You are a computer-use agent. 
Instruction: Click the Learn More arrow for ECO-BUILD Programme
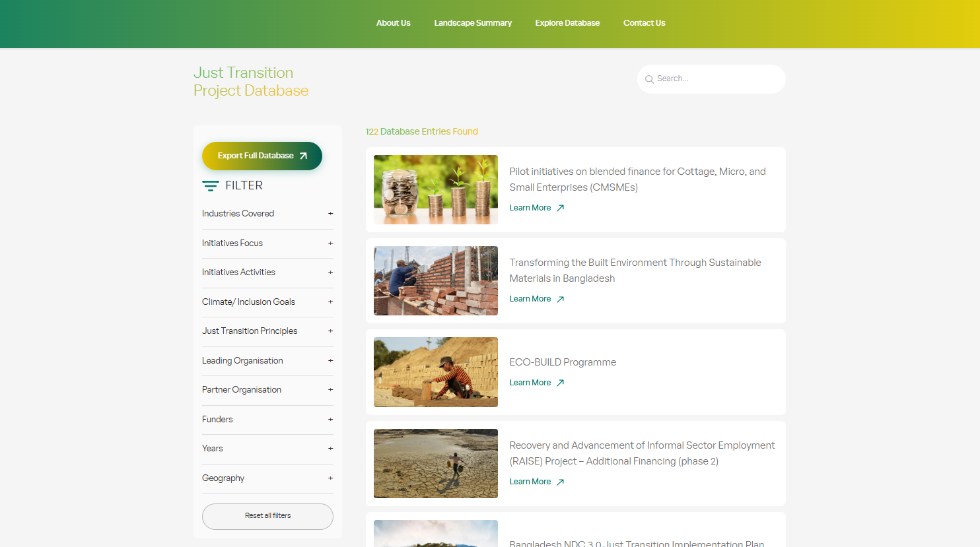tap(560, 383)
